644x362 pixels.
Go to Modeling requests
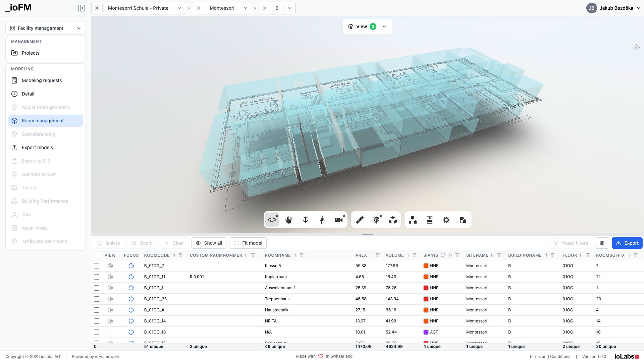coord(42,80)
